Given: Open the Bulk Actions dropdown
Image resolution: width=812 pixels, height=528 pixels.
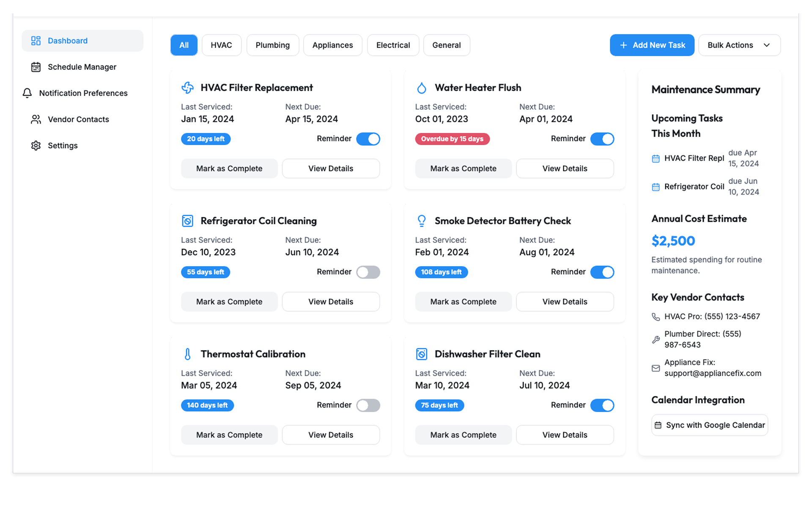Looking at the screenshot, I should (x=739, y=45).
